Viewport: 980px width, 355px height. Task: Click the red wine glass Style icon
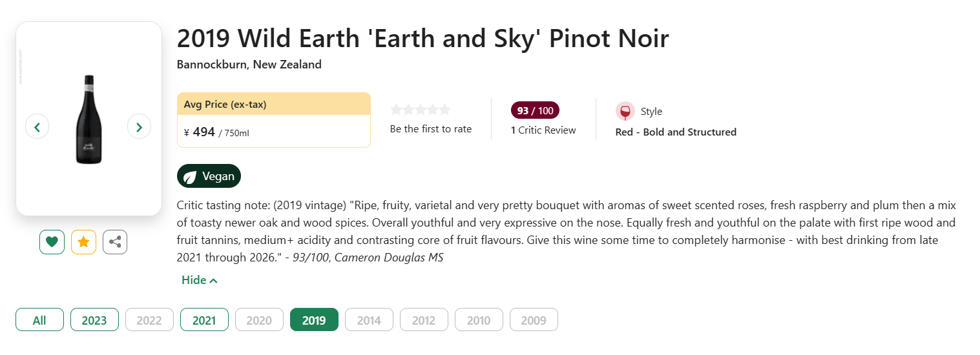tap(625, 111)
